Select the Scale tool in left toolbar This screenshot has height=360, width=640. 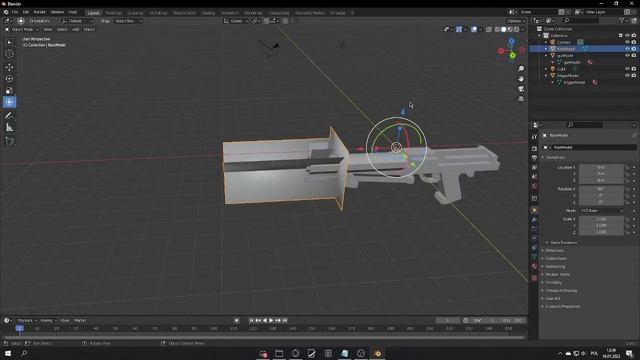9,91
